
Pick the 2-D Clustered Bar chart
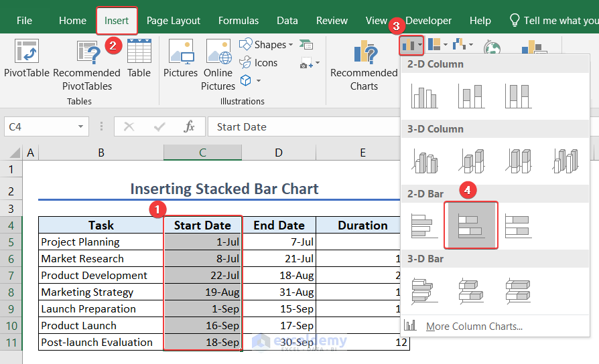[x=424, y=225]
